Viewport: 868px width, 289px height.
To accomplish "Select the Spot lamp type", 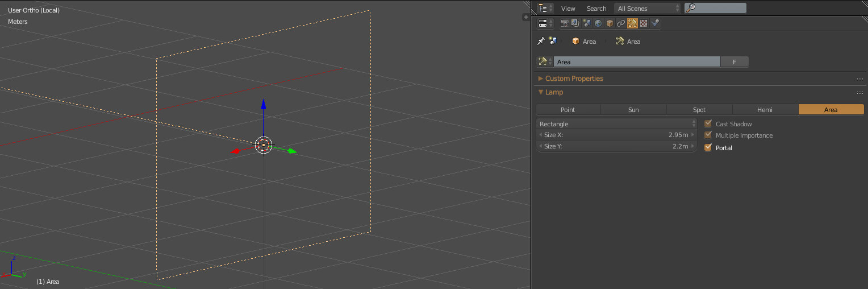I will [x=699, y=109].
